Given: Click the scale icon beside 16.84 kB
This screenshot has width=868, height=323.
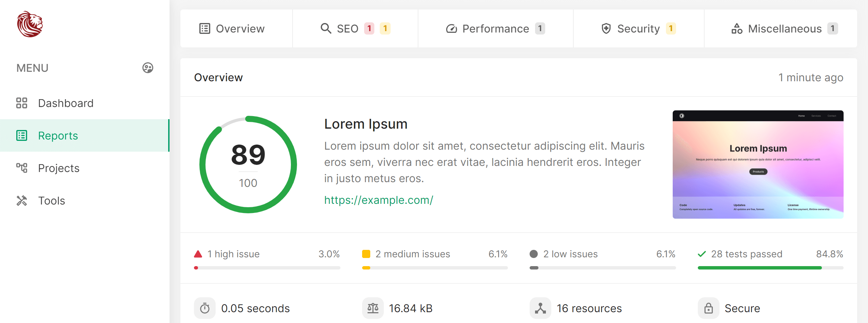Looking at the screenshot, I should 373,308.
